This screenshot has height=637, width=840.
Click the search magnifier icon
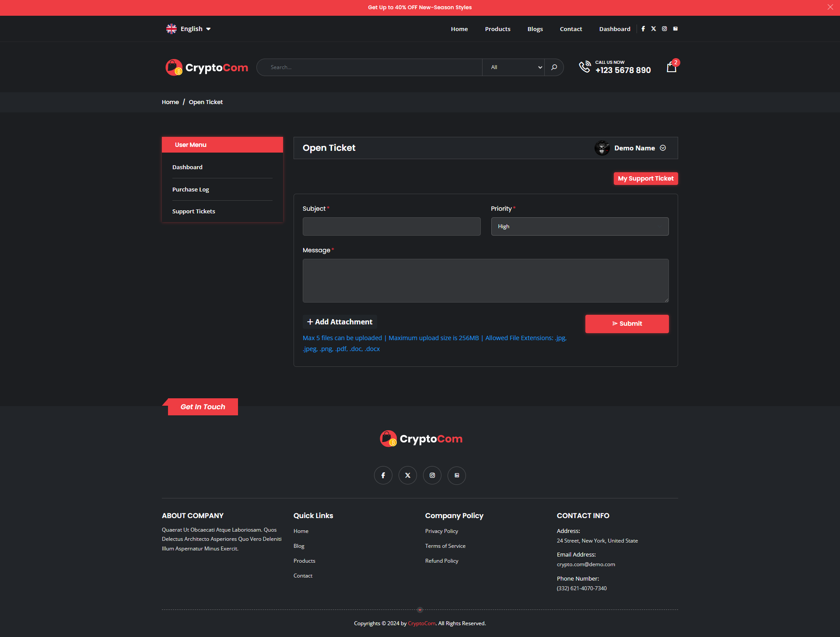(554, 67)
